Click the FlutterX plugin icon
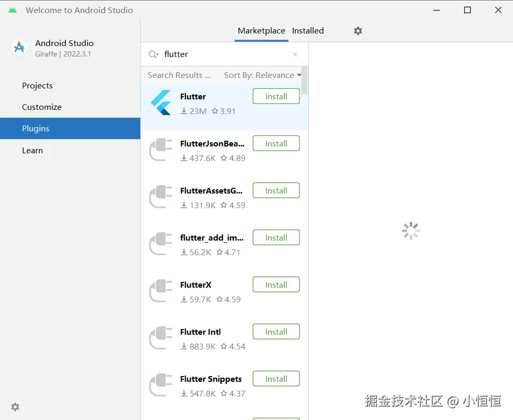 point(161,291)
